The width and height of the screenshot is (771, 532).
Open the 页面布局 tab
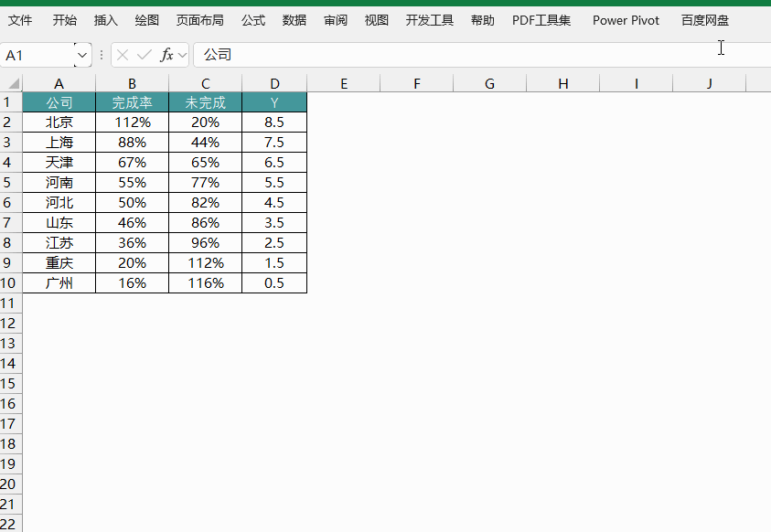click(x=200, y=20)
